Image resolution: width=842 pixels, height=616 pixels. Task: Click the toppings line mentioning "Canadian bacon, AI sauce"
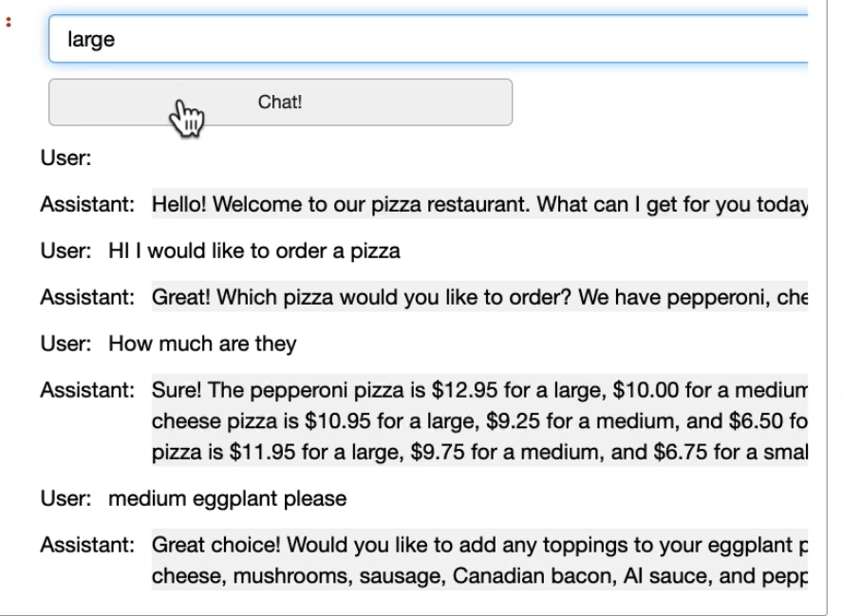click(479, 576)
